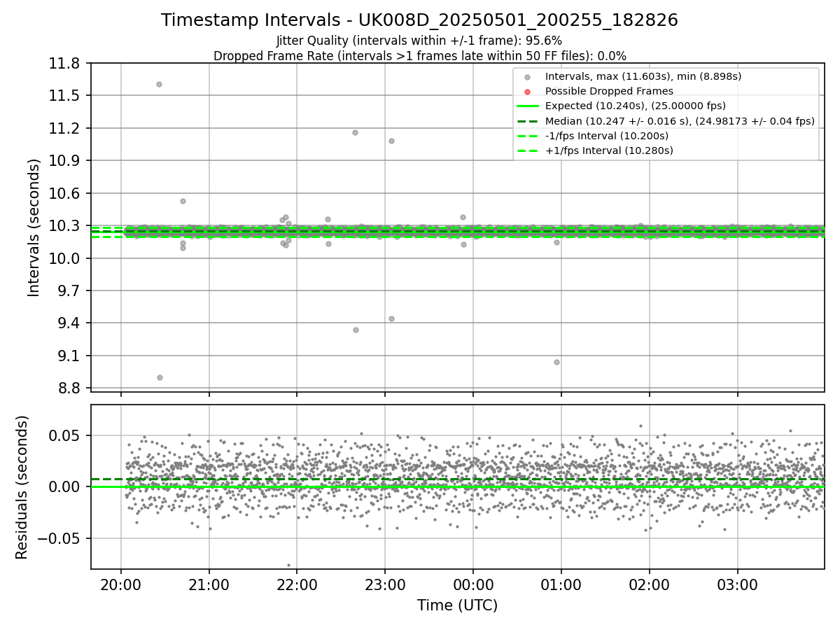Click legend entry '-1/fps Interval (10.200s)'
The image size is (840, 630).
pyautogui.click(x=607, y=136)
